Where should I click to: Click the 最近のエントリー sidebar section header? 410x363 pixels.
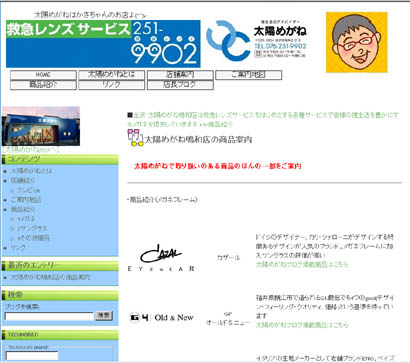point(60,266)
